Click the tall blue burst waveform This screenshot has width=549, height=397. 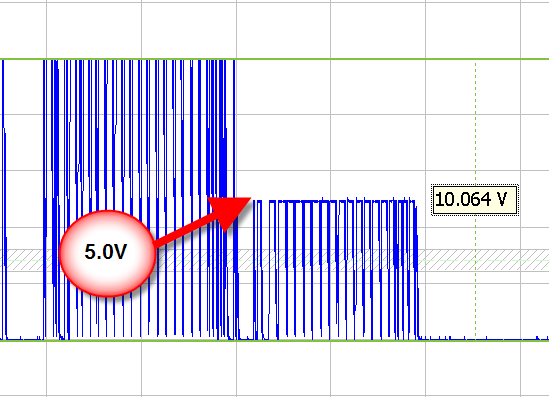click(x=140, y=200)
